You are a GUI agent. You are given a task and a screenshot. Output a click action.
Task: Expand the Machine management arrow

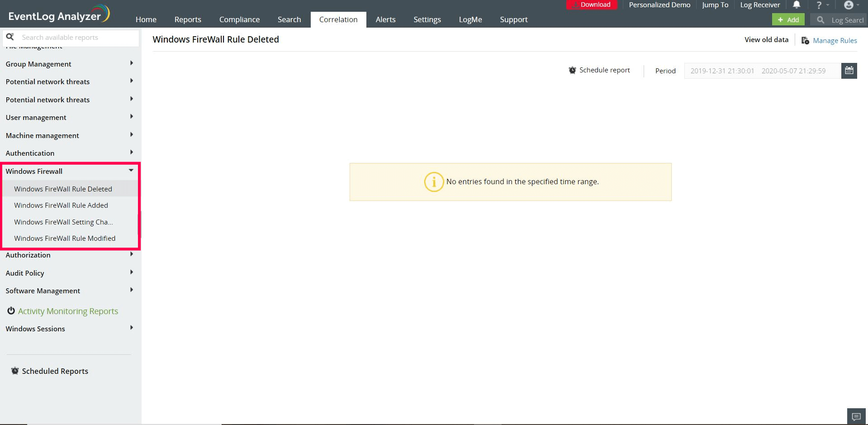pos(132,134)
